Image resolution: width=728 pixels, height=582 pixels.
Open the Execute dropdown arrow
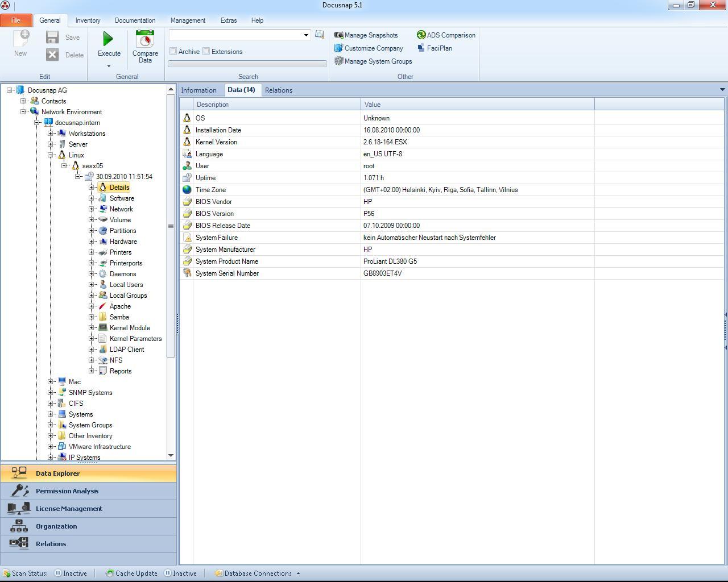pos(109,66)
